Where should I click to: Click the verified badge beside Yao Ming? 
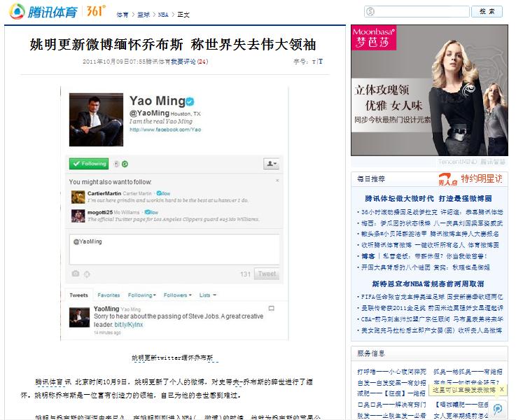pyautogui.click(x=189, y=101)
